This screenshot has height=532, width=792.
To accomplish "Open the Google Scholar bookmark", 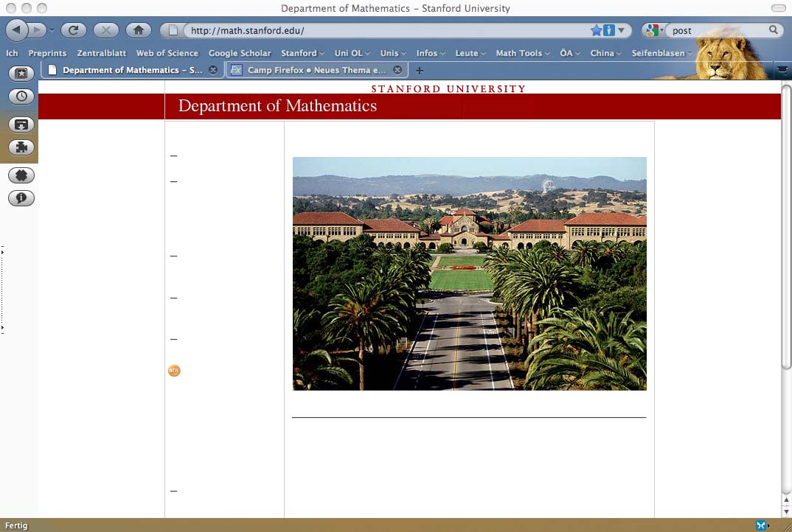I will click(x=240, y=53).
